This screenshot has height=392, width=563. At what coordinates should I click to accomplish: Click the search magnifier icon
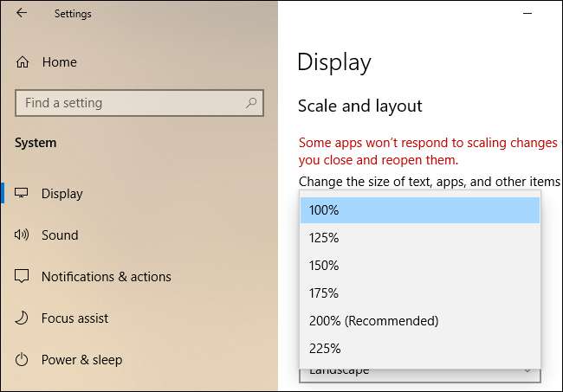click(251, 103)
